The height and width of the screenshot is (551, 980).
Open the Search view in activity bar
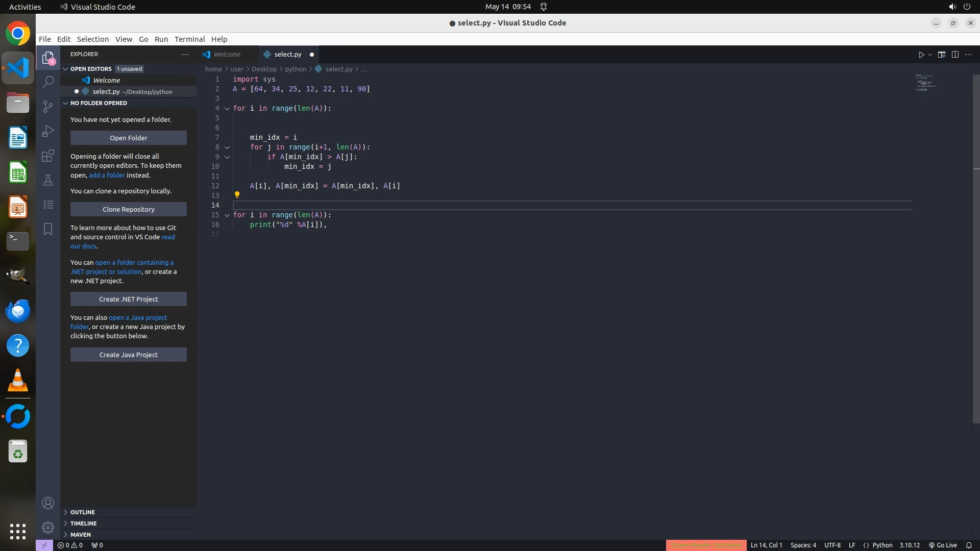(48, 82)
